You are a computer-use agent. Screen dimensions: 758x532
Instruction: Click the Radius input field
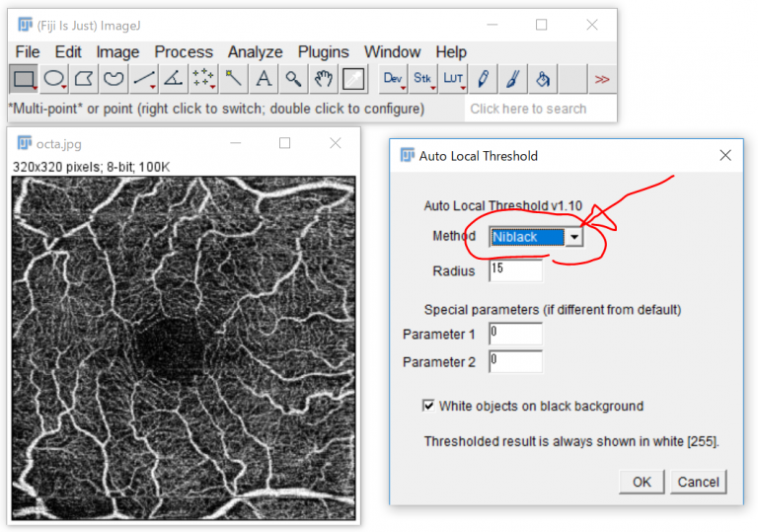(515, 270)
